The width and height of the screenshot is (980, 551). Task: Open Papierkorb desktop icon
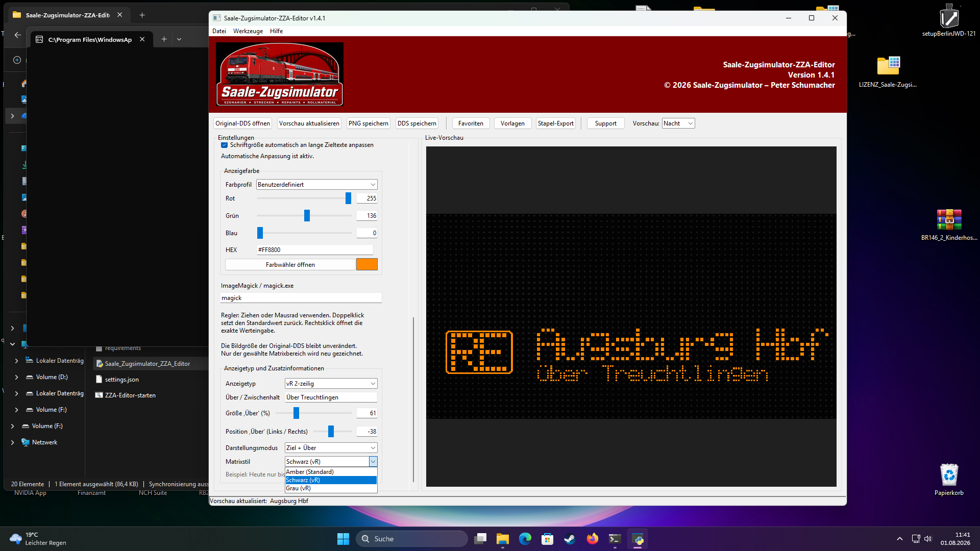(949, 480)
